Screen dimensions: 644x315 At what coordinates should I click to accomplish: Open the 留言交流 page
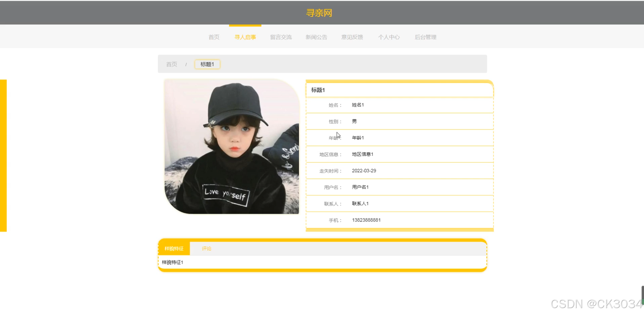[281, 37]
